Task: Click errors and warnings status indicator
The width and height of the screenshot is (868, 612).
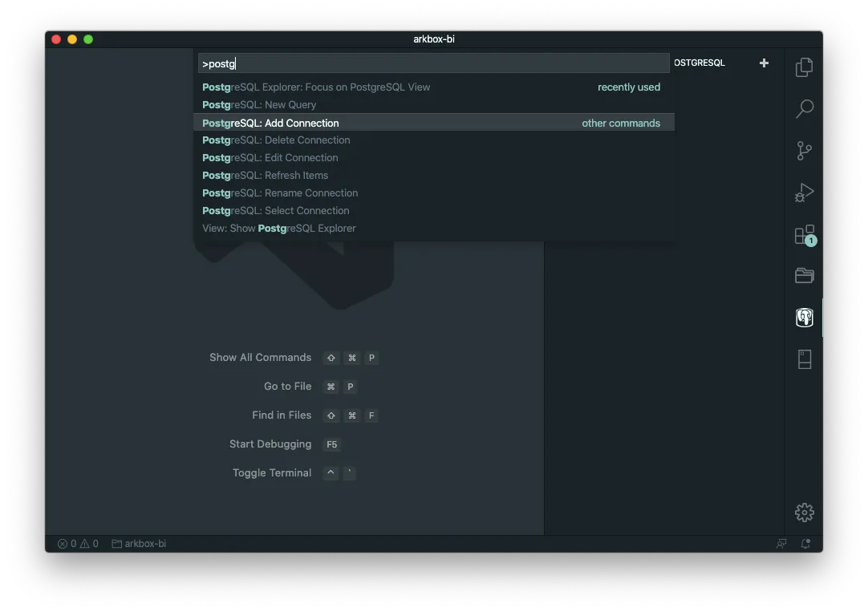Action: (x=78, y=544)
